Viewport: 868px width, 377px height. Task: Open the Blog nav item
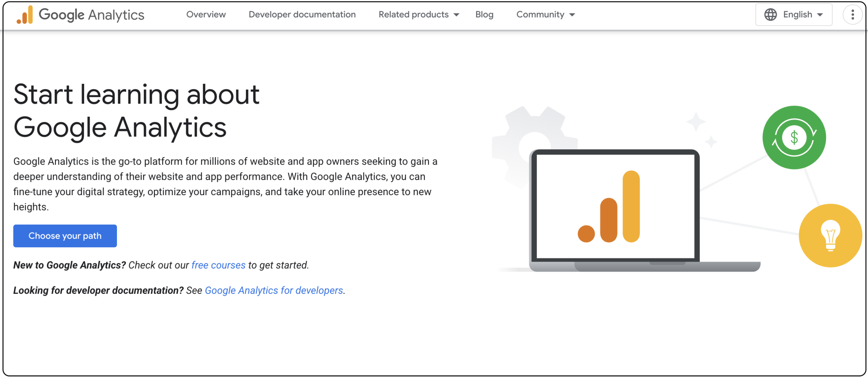(x=484, y=15)
